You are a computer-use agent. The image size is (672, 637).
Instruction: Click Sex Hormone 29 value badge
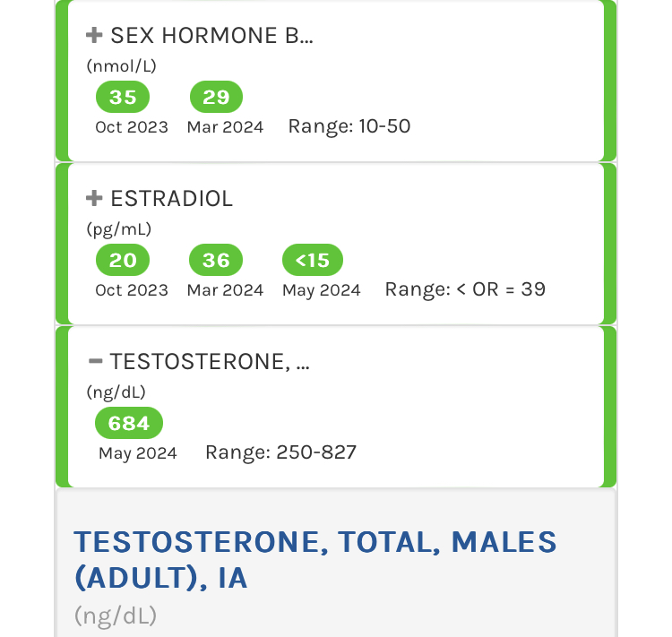click(x=216, y=97)
